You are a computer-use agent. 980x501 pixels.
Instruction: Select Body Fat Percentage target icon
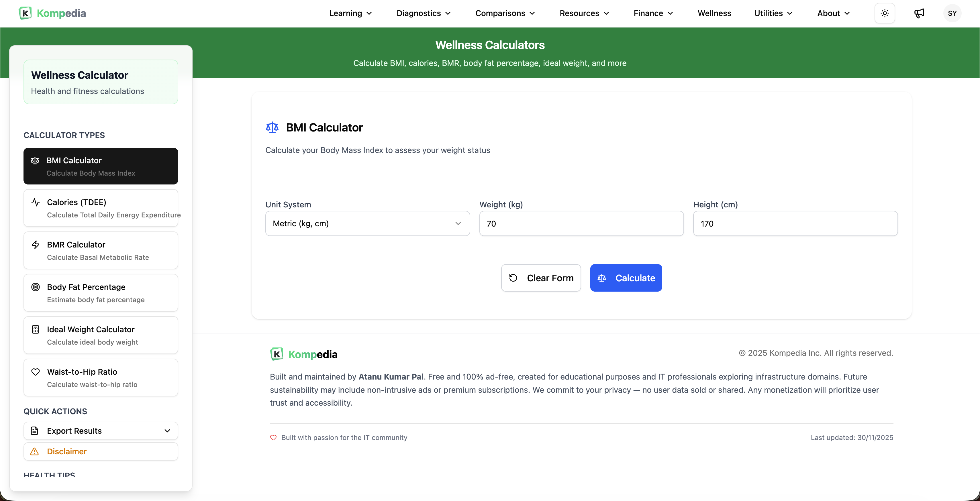click(x=35, y=287)
